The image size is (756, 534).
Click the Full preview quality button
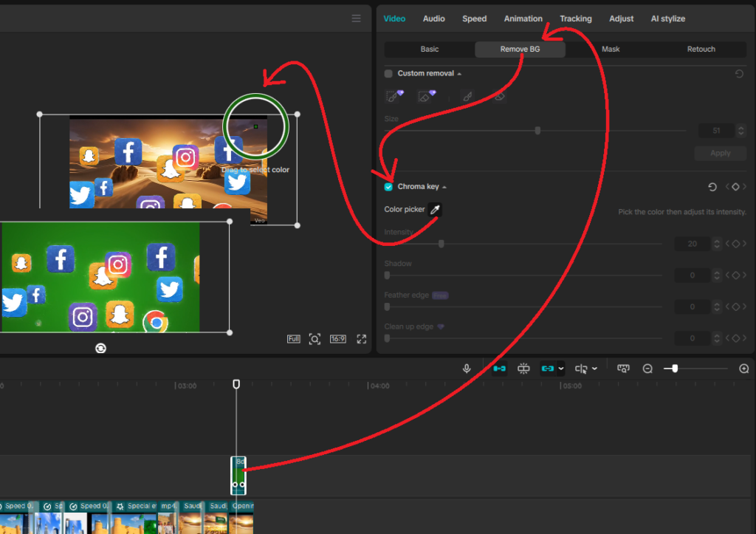(293, 339)
